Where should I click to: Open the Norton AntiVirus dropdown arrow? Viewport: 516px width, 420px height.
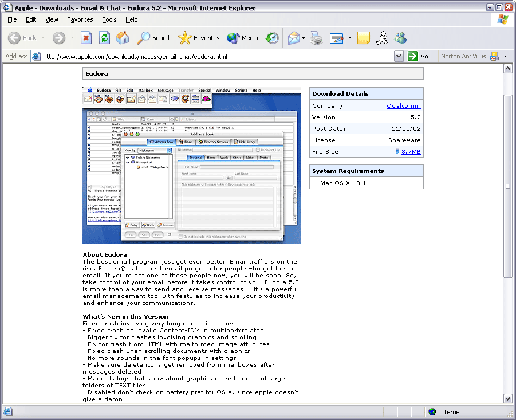point(505,57)
